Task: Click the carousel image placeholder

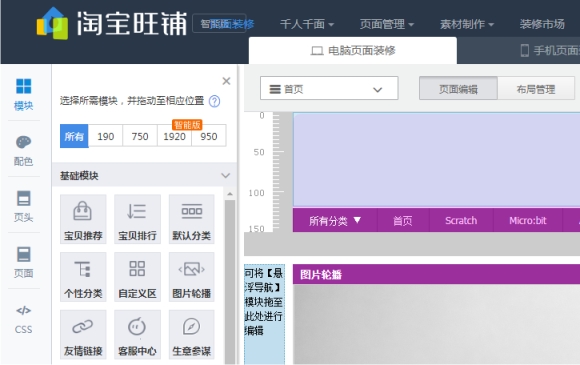Action: click(436, 325)
